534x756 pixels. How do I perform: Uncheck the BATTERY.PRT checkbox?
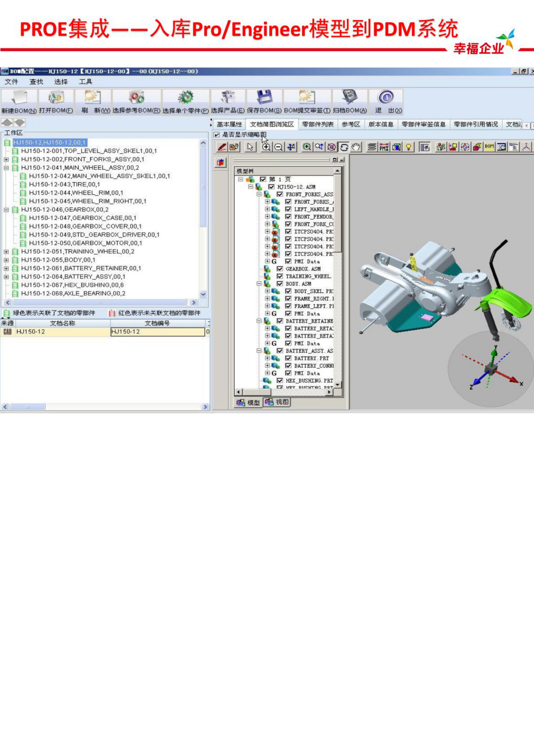coord(288,358)
